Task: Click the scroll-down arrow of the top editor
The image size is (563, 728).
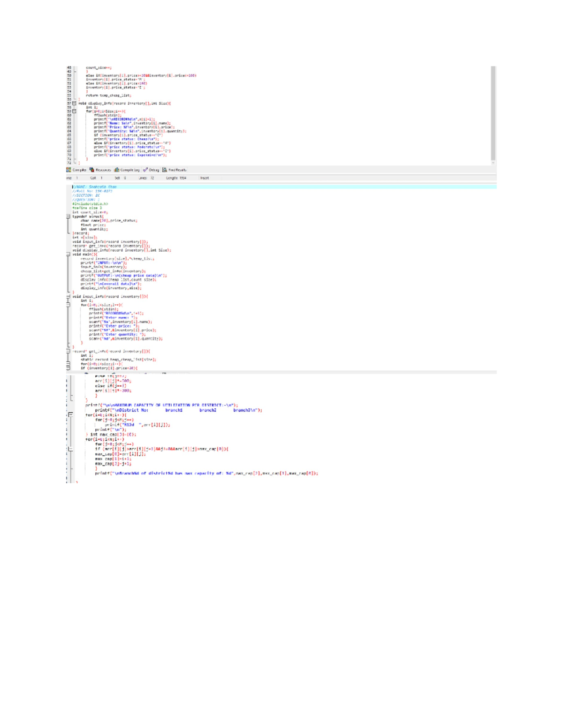Action: (x=493, y=163)
